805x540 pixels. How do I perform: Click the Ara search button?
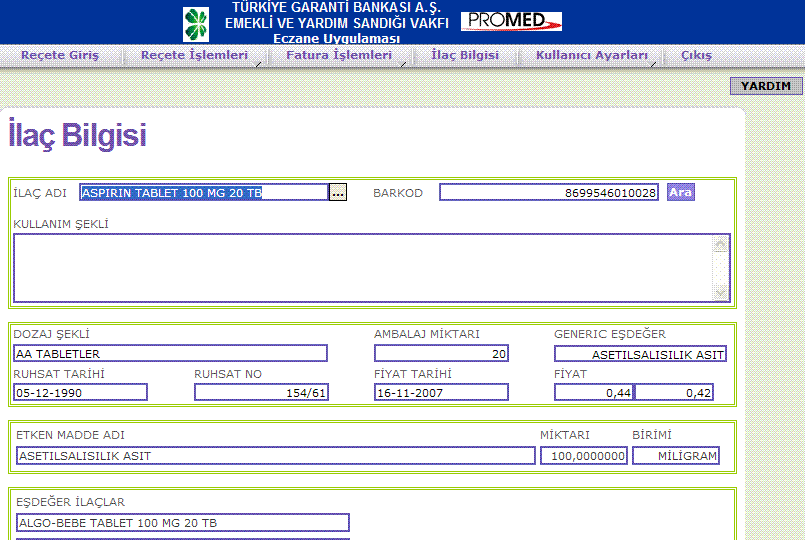(680, 192)
